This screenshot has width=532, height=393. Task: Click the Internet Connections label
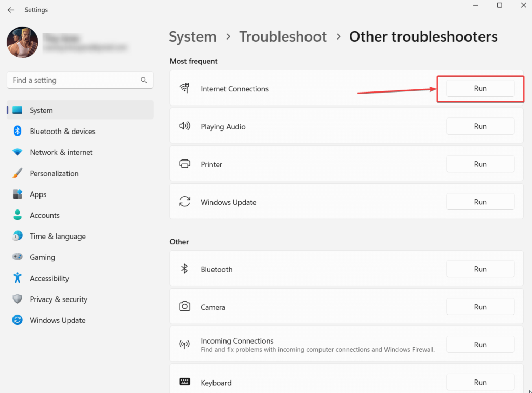[x=234, y=89]
